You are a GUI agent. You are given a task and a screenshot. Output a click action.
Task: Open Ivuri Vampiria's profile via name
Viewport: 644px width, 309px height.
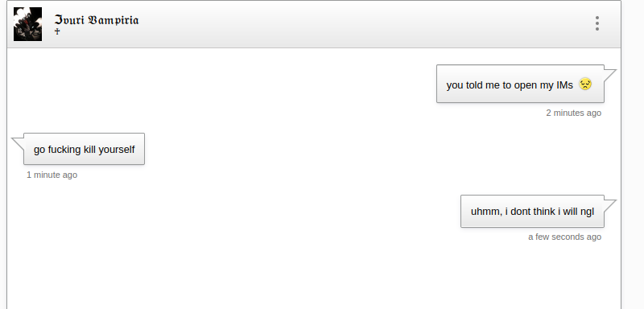click(x=97, y=19)
